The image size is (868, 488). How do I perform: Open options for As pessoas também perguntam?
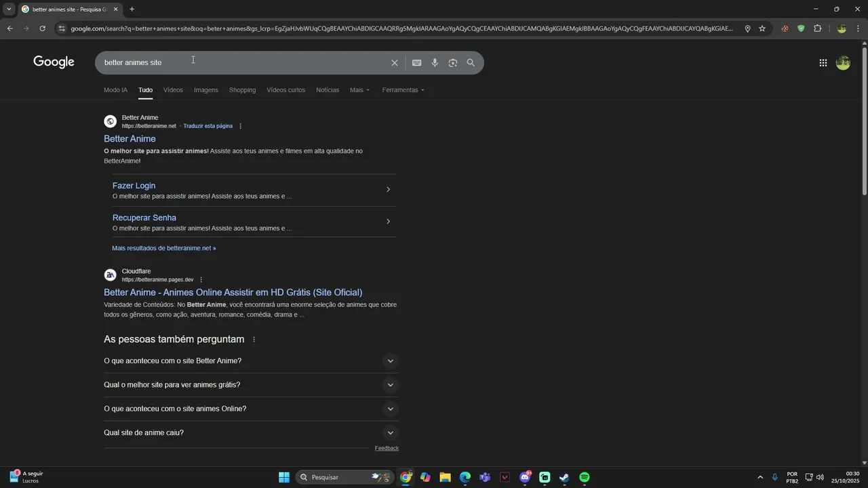tap(254, 340)
